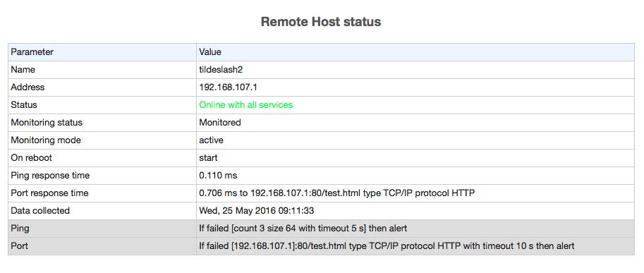This screenshot has height=273, width=644.
Task: Select the address value '192.168.107.1'
Action: pos(229,87)
